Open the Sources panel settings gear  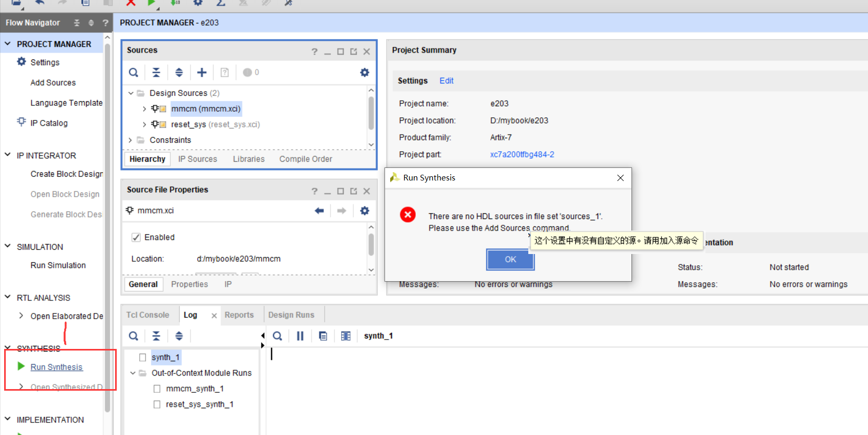365,72
